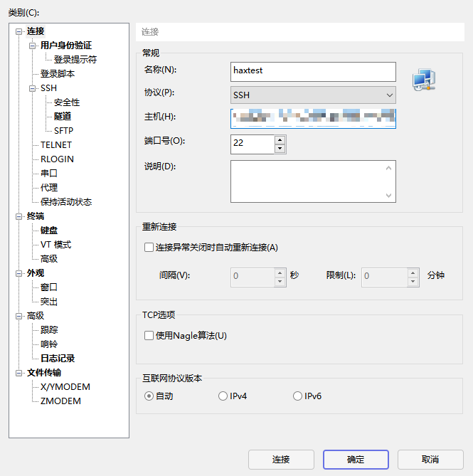Click the 确定 button

click(356, 460)
